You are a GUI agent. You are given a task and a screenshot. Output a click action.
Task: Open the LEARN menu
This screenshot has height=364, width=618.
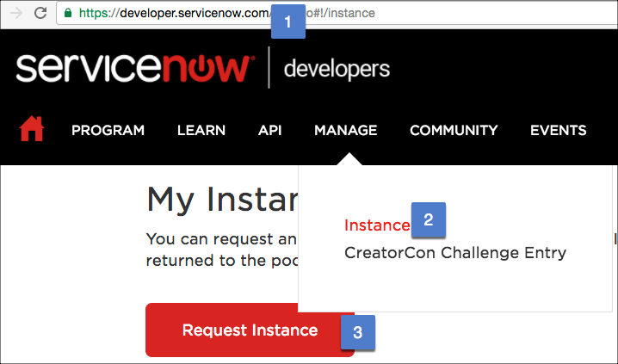[201, 131]
